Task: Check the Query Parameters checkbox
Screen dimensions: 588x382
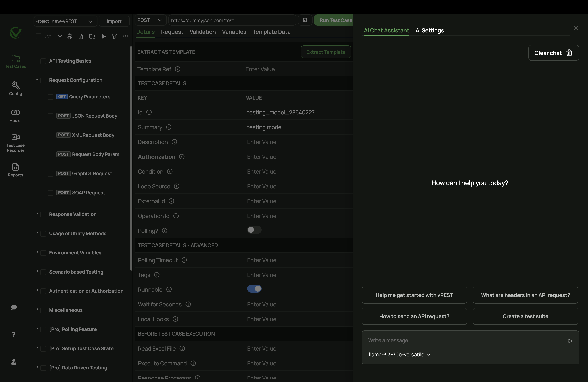Action: coord(50,97)
